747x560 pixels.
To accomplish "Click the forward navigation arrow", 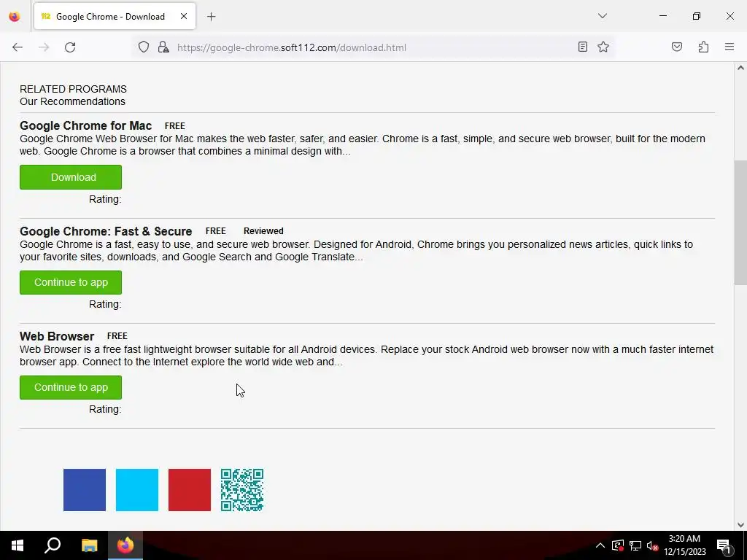I will pos(44,47).
